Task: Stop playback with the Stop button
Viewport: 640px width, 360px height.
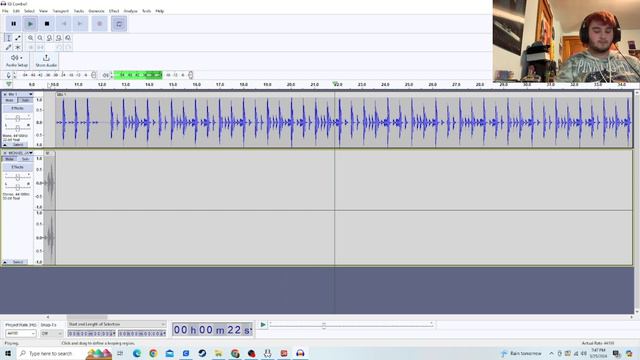Action: point(47,24)
